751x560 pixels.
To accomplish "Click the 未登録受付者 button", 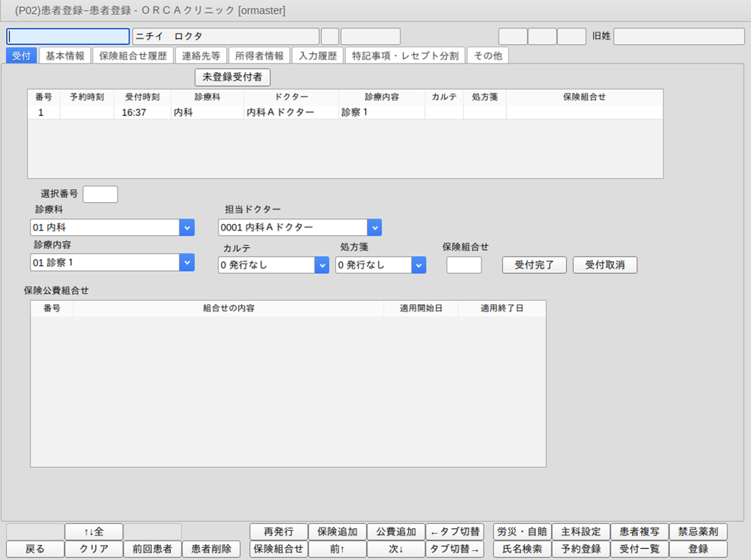I will (x=232, y=77).
